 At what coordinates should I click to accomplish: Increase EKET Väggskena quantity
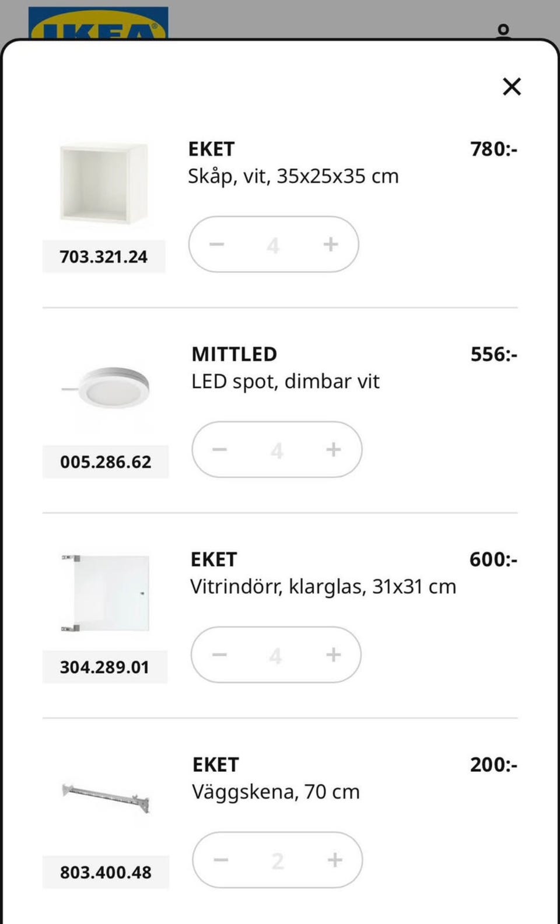pos(335,860)
